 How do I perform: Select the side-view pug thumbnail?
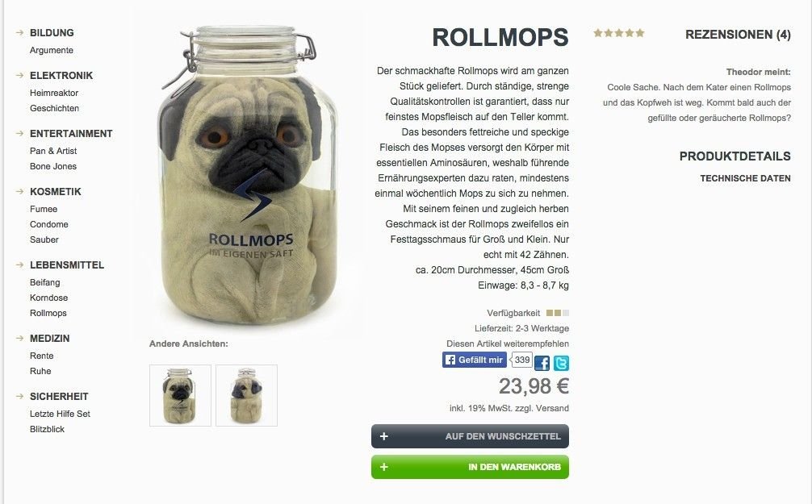tap(246, 395)
